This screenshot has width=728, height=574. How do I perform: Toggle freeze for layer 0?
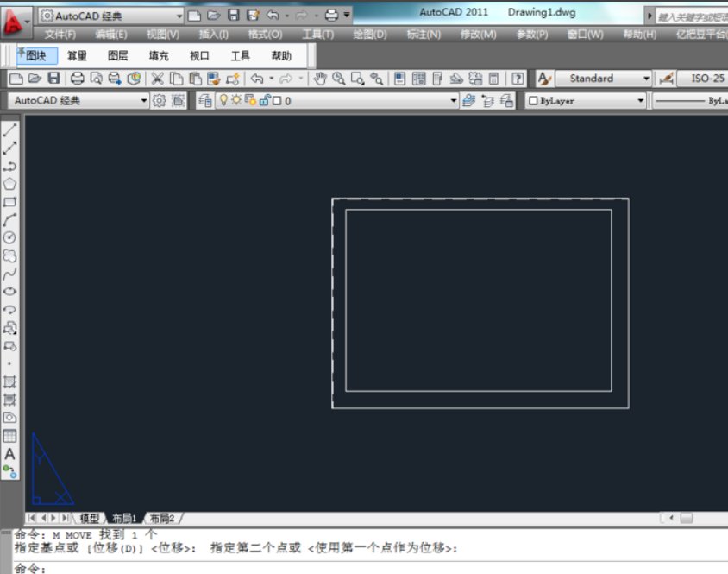[x=236, y=101]
